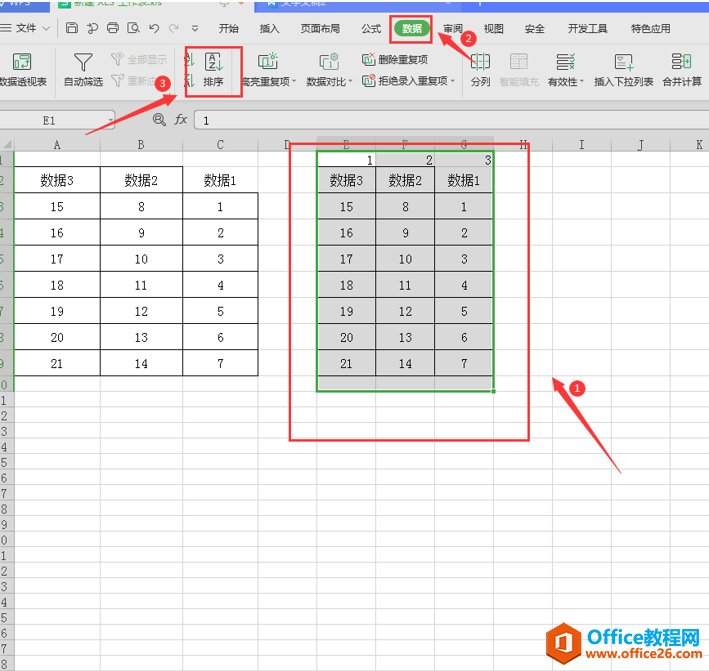Click the 有效性 validation icon
Screen dimensions: 709x671
pyautogui.click(x=565, y=61)
